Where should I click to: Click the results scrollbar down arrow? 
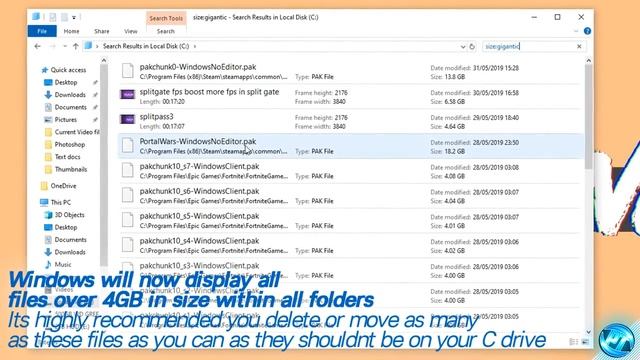click(x=588, y=332)
